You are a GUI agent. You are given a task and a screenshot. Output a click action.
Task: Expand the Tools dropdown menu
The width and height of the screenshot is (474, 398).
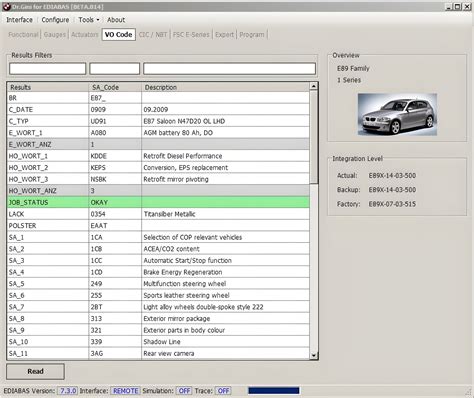tap(89, 20)
